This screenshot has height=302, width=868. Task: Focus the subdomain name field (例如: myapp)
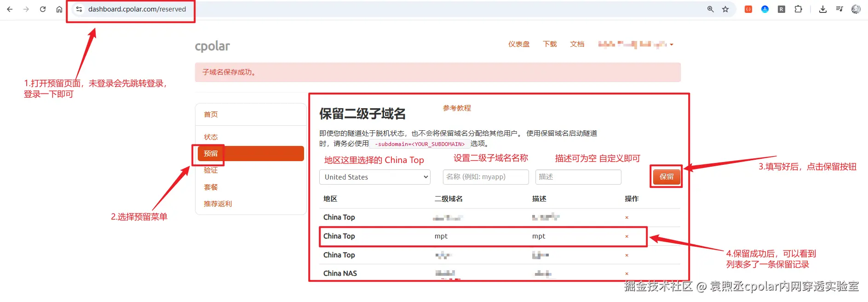tap(486, 177)
